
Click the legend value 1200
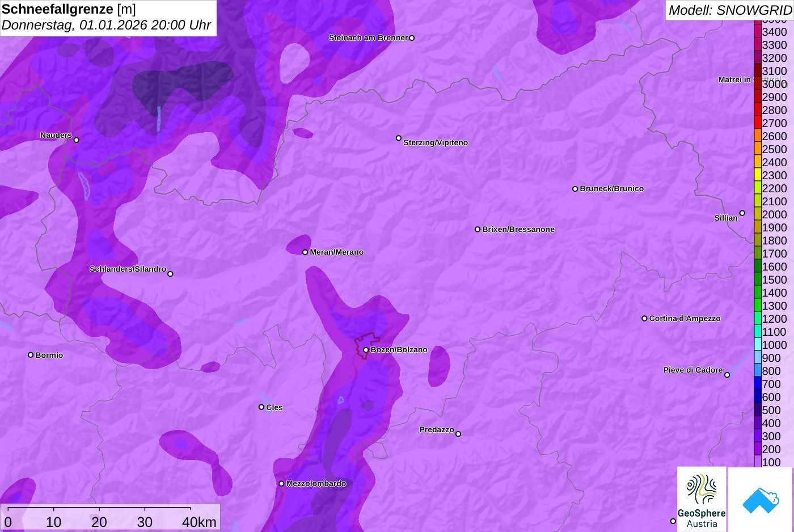774,319
